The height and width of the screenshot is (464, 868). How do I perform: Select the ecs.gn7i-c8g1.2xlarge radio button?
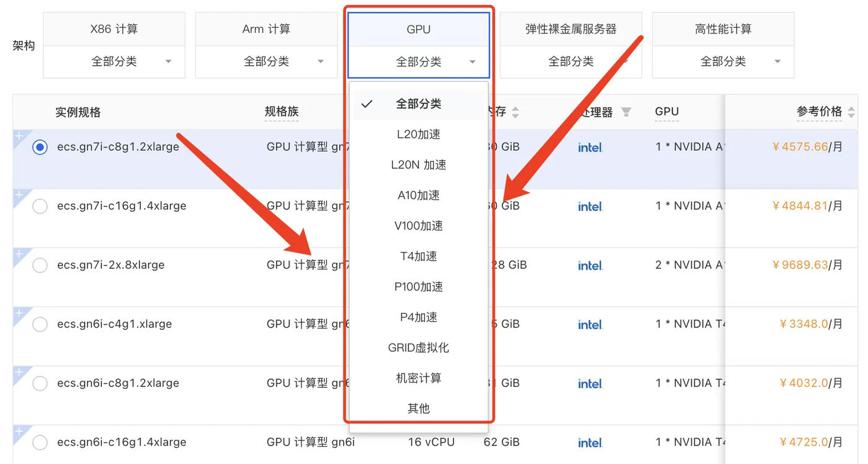(x=40, y=147)
